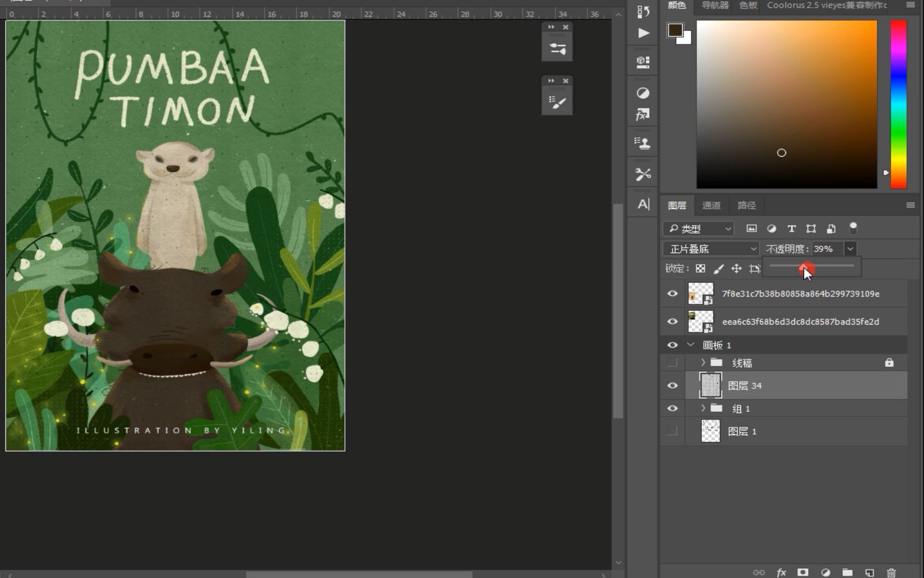Viewport: 924px width, 578px height.
Task: Show the hidden 图层 1 layer
Action: click(x=672, y=431)
